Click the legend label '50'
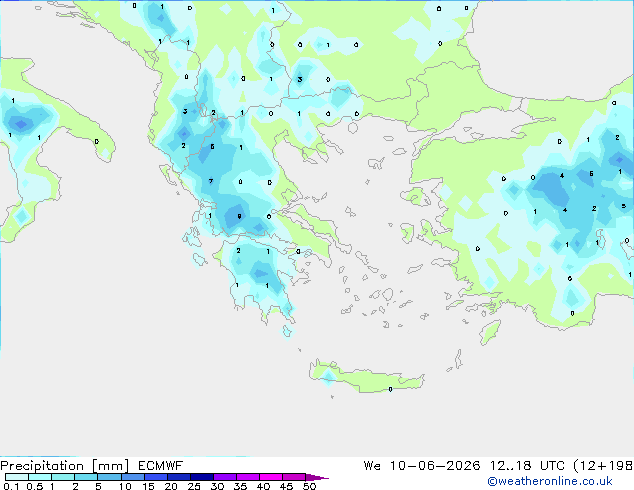634x490 pixels. coord(310,486)
